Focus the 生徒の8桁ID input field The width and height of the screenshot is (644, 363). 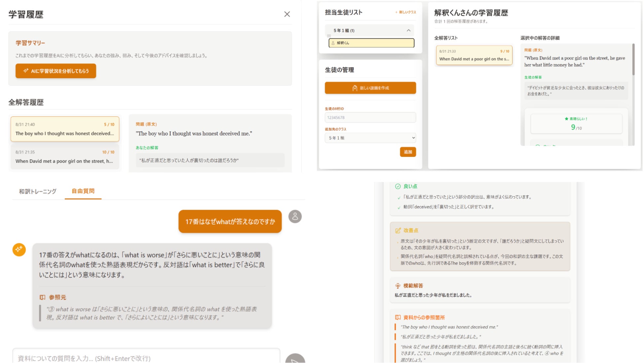click(x=370, y=118)
